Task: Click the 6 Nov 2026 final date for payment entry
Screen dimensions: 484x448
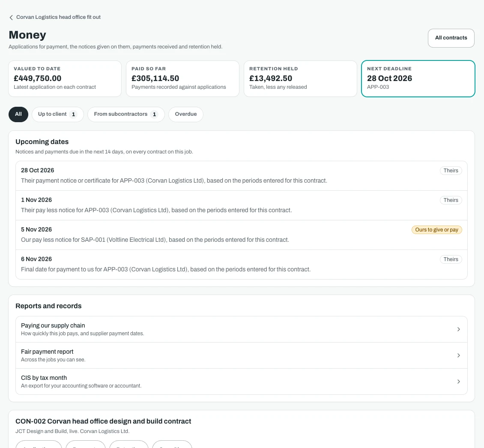Action: pos(242,265)
